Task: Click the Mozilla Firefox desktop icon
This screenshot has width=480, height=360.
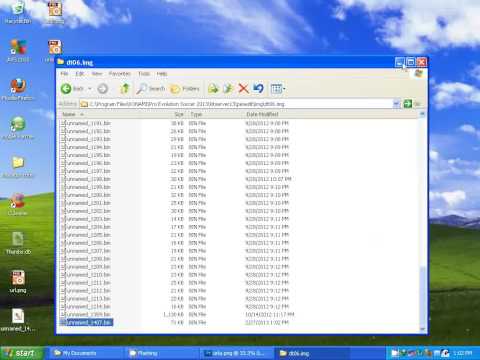Action: pos(18,89)
